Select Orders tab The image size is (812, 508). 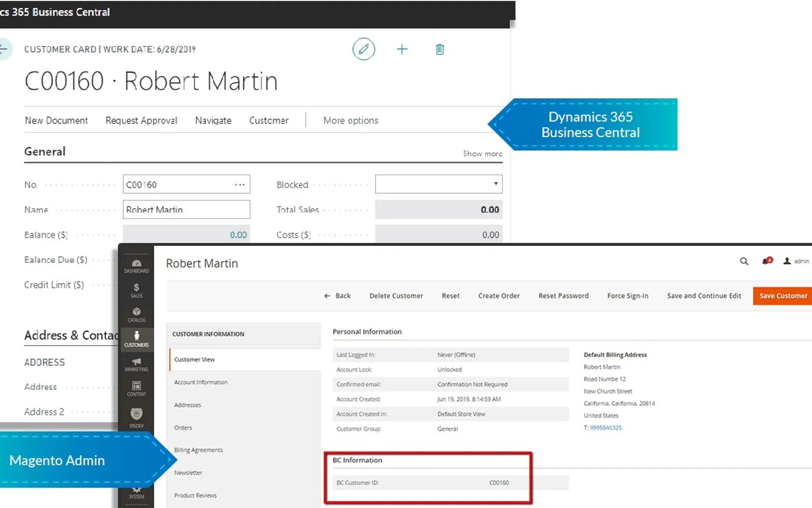click(183, 428)
